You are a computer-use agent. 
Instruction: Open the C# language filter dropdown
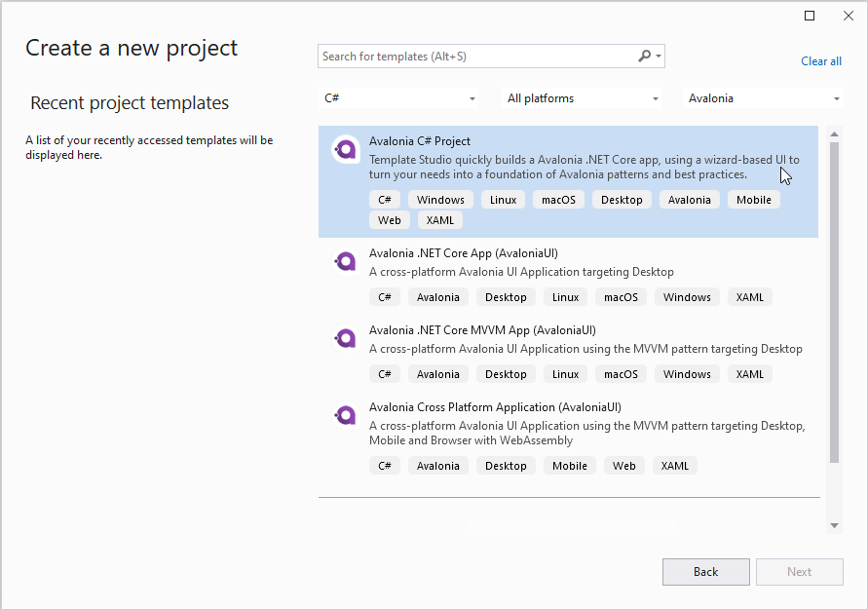point(399,98)
